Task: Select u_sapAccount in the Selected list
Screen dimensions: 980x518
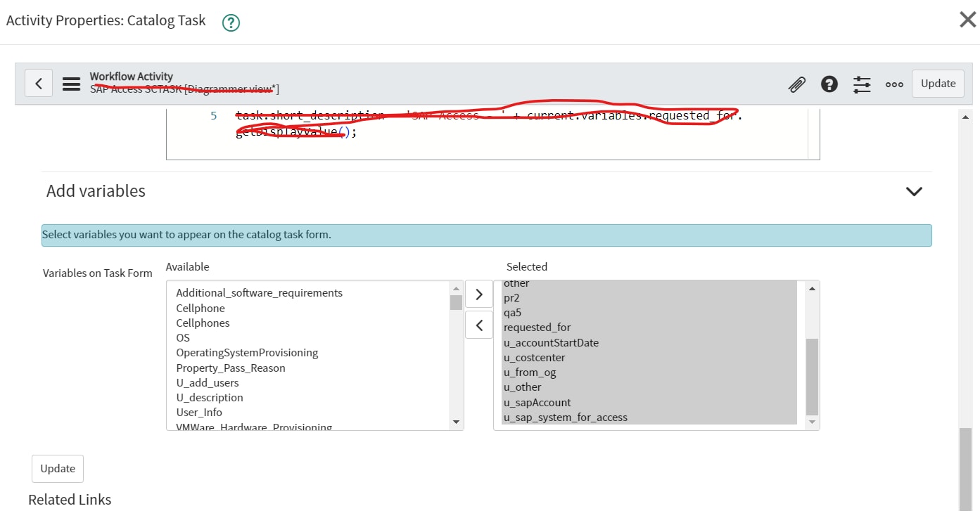Action: pyautogui.click(x=537, y=402)
